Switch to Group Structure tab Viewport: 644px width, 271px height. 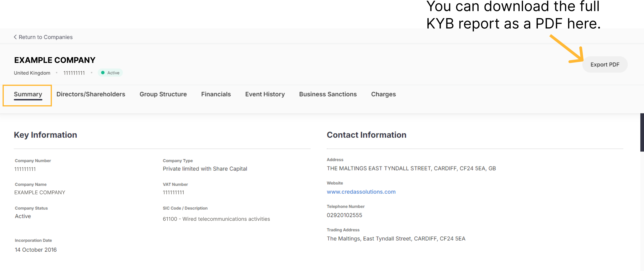(163, 94)
